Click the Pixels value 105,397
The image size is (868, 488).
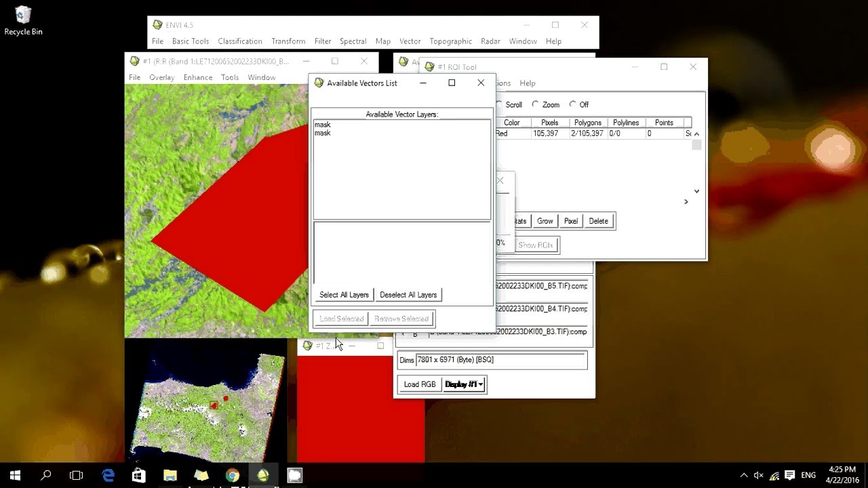546,134
